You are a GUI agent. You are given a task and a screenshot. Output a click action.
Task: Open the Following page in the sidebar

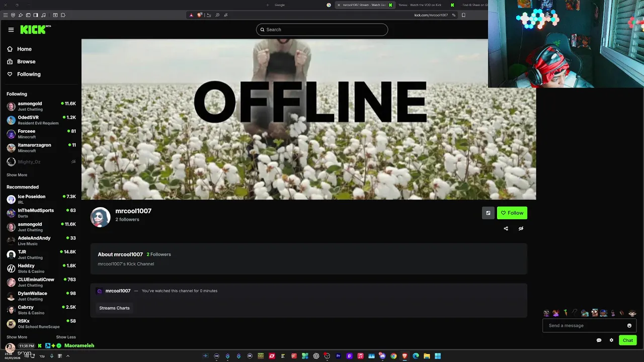point(29,74)
